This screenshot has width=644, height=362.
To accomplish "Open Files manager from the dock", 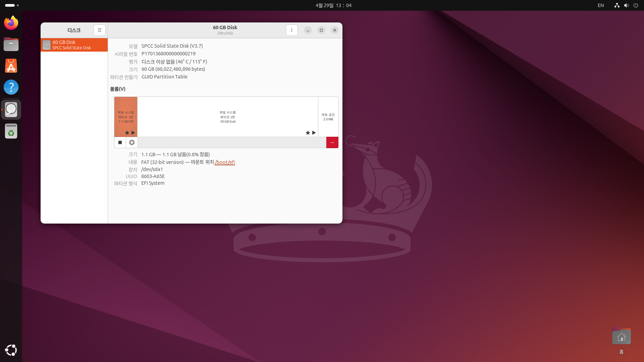I will pos(11,44).
